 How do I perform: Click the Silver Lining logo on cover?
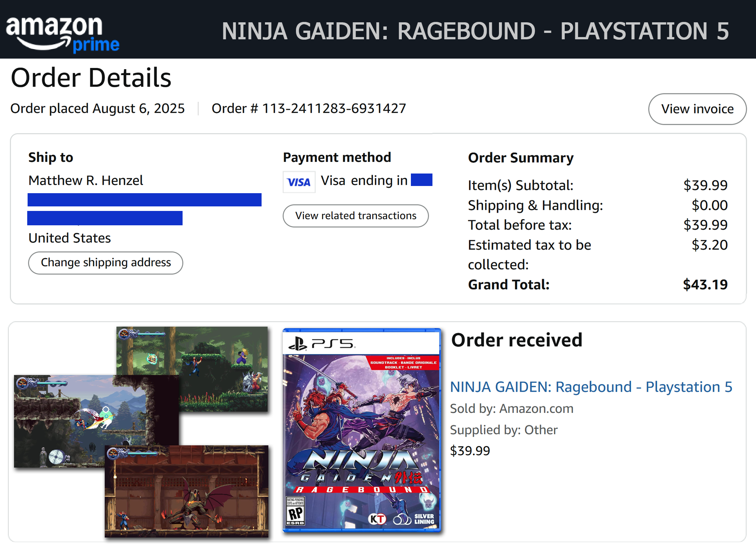pos(414,519)
